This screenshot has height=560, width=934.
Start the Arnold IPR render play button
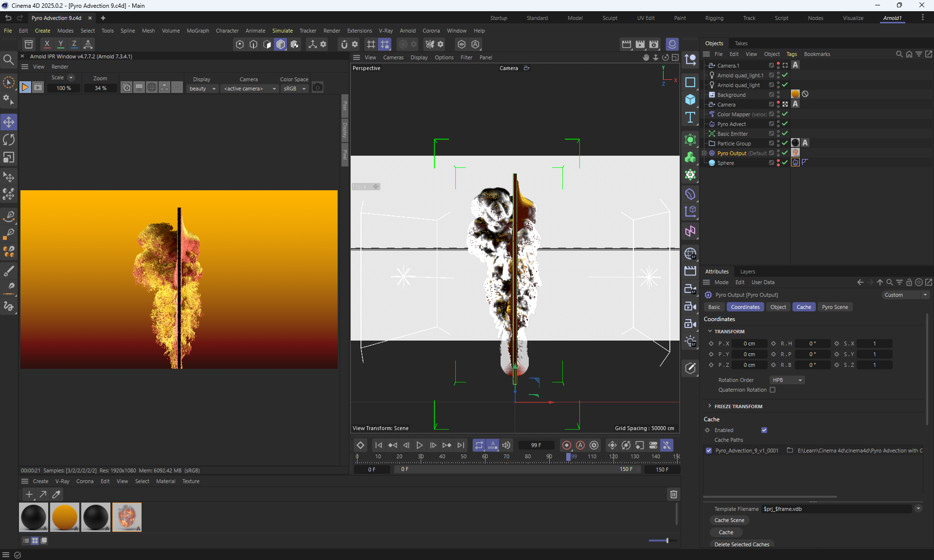(x=25, y=88)
